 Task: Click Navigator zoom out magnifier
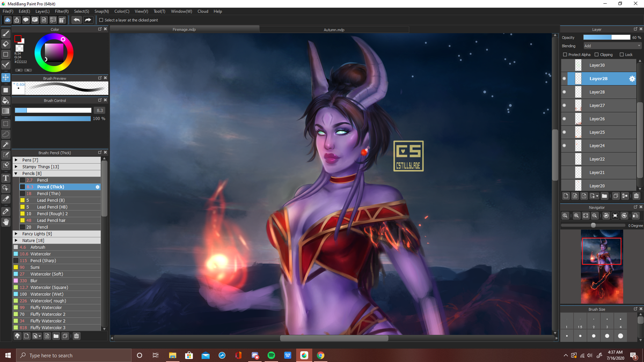[595, 216]
